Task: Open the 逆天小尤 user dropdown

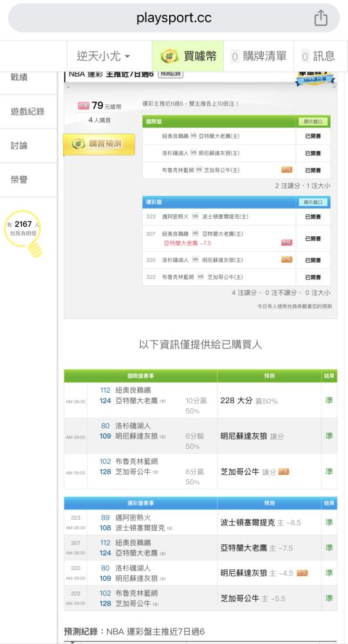Action: [104, 56]
